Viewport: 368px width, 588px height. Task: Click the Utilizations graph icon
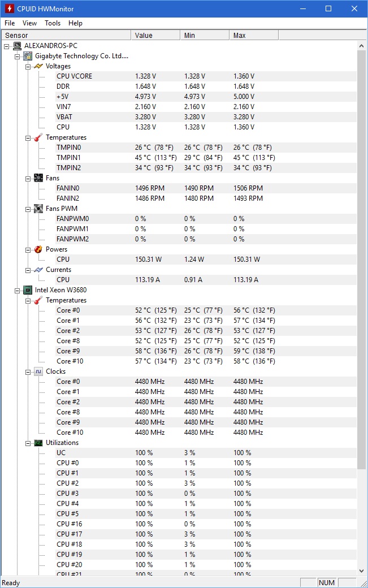coord(38,443)
